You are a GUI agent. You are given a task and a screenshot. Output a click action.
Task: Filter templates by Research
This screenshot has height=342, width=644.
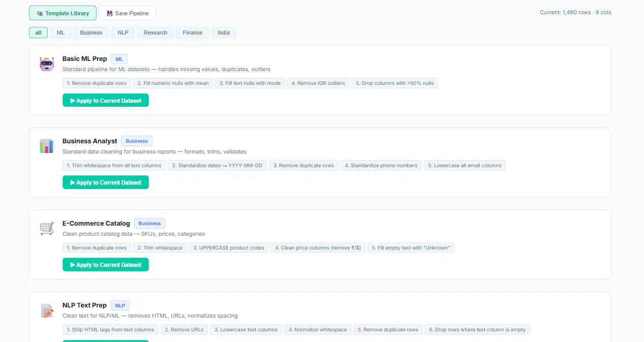(156, 33)
